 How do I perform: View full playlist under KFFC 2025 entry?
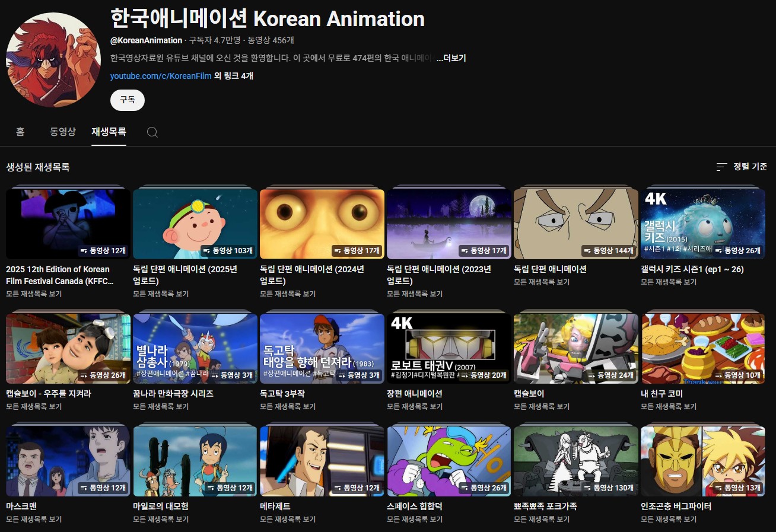tap(34, 294)
